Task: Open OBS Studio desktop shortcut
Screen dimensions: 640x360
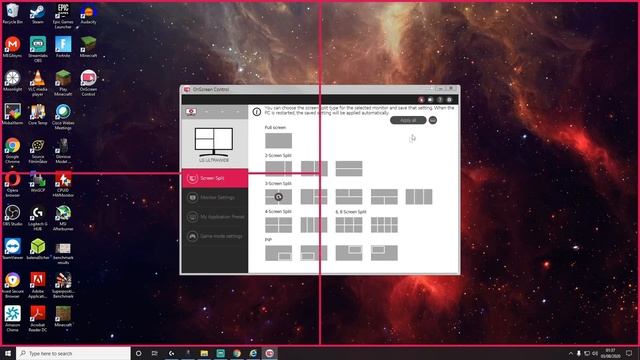Action: (x=13, y=216)
